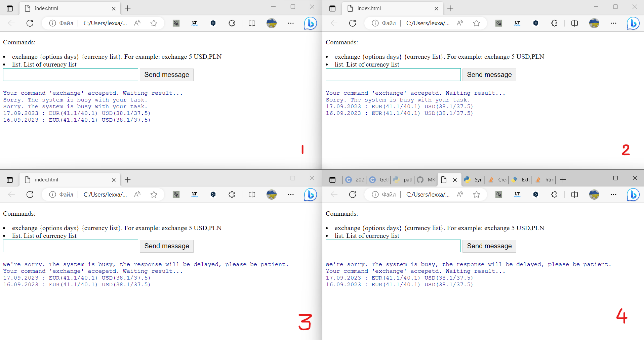The height and width of the screenshot is (340, 644).
Task: Click Send message button in window 2
Action: point(489,75)
